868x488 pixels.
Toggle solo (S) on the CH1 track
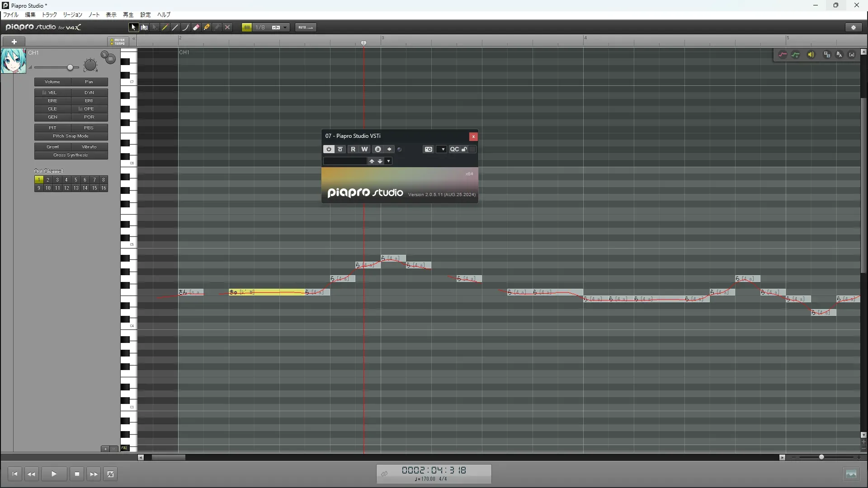[104, 55]
